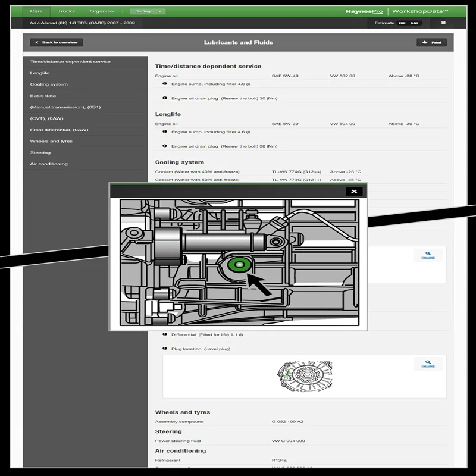The width and height of the screenshot is (476, 476).
Task: Click the icon right of Estimate
Action: (x=443, y=23)
